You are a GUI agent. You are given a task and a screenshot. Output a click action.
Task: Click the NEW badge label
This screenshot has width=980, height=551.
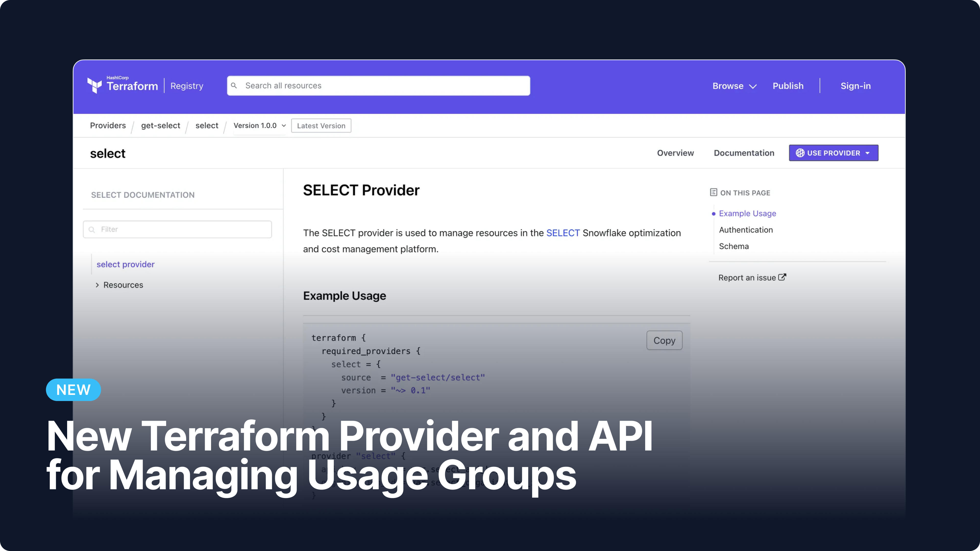(x=73, y=390)
